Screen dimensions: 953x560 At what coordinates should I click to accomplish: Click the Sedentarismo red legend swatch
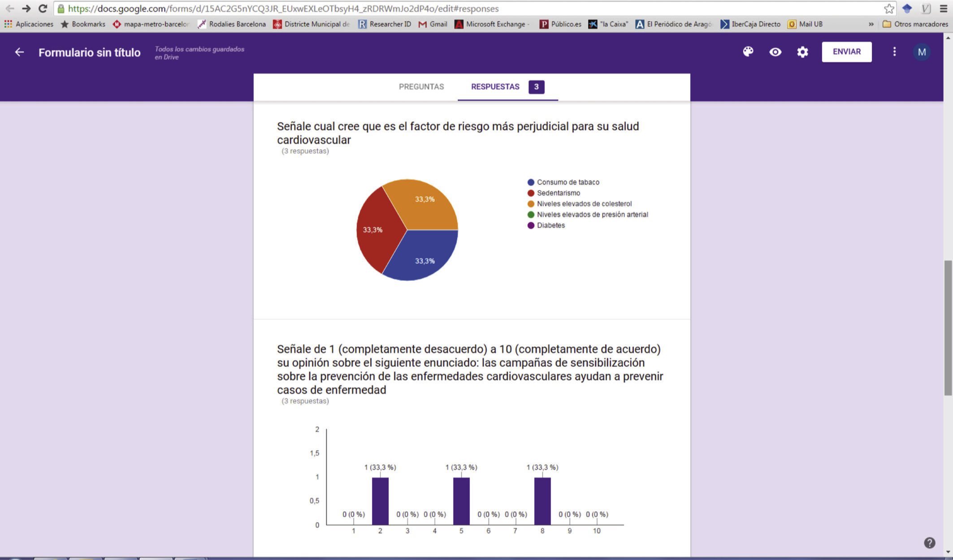531,193
